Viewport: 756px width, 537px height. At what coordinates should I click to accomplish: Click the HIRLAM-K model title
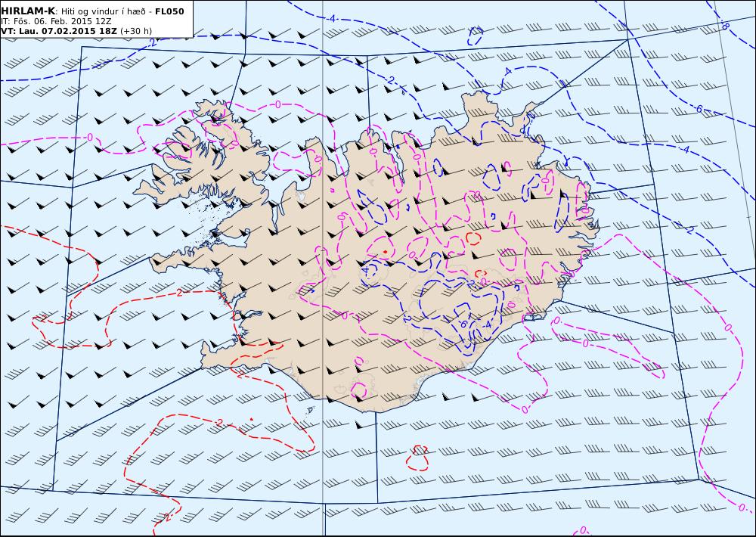28,11
